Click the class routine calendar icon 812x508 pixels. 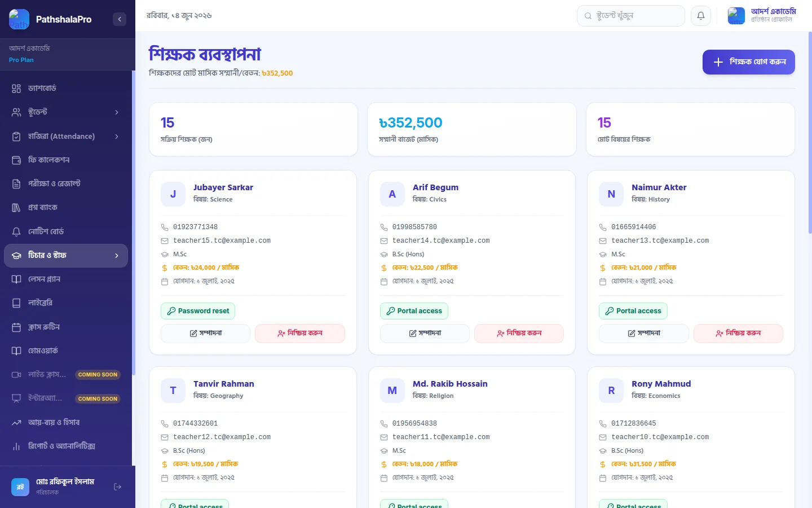pos(16,327)
